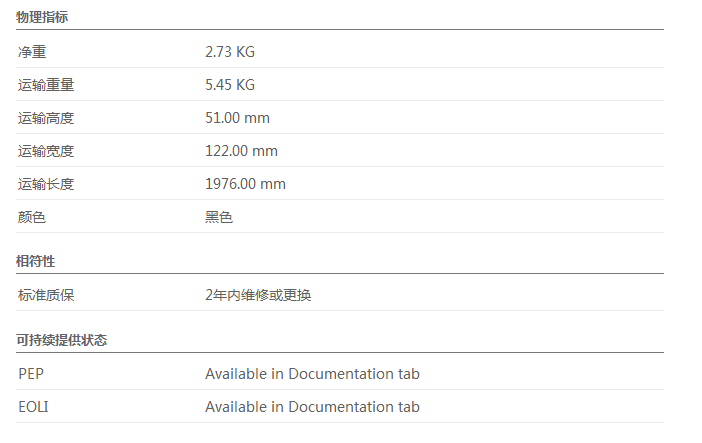Click the 122.00 mm width value

click(241, 151)
